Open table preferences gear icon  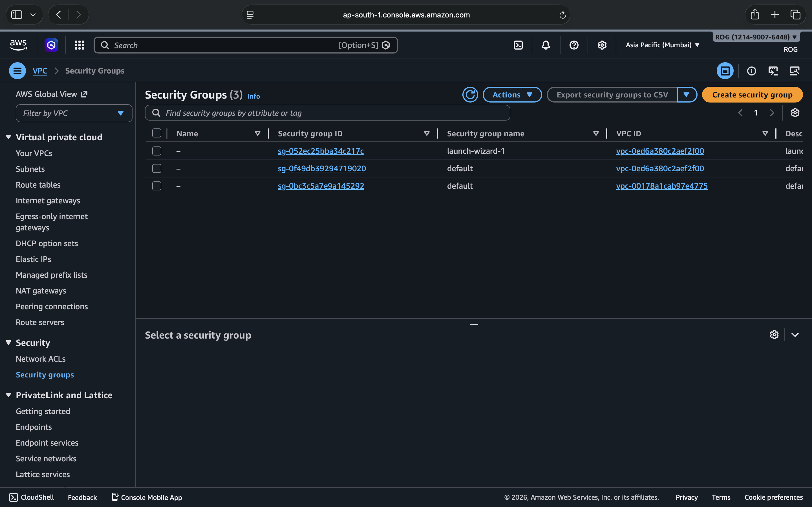(x=795, y=113)
